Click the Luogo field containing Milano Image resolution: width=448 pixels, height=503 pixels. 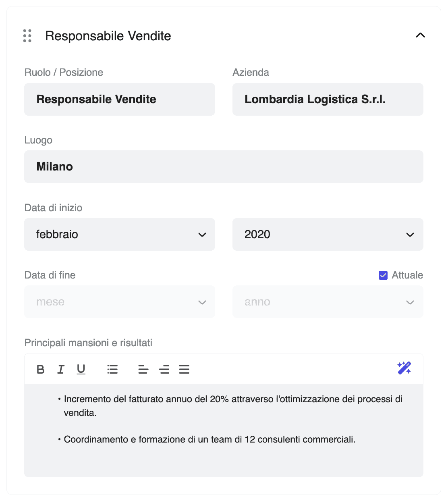[x=224, y=167]
